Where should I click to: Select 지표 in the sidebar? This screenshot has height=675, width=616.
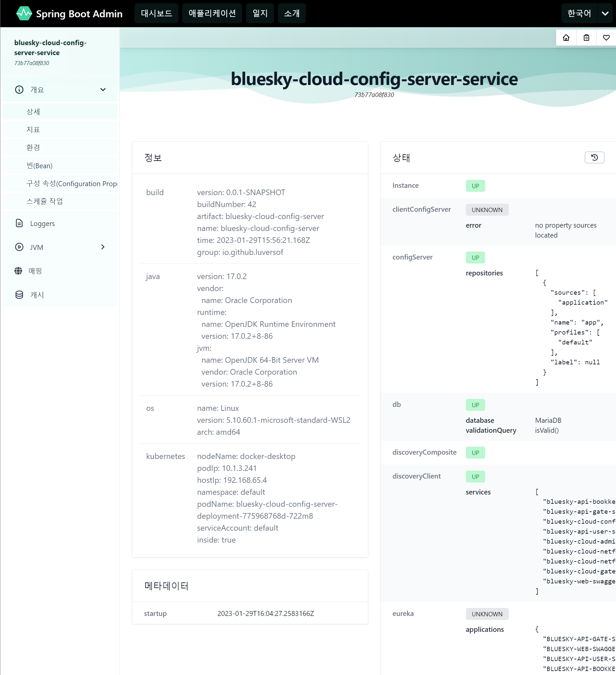tap(60, 129)
